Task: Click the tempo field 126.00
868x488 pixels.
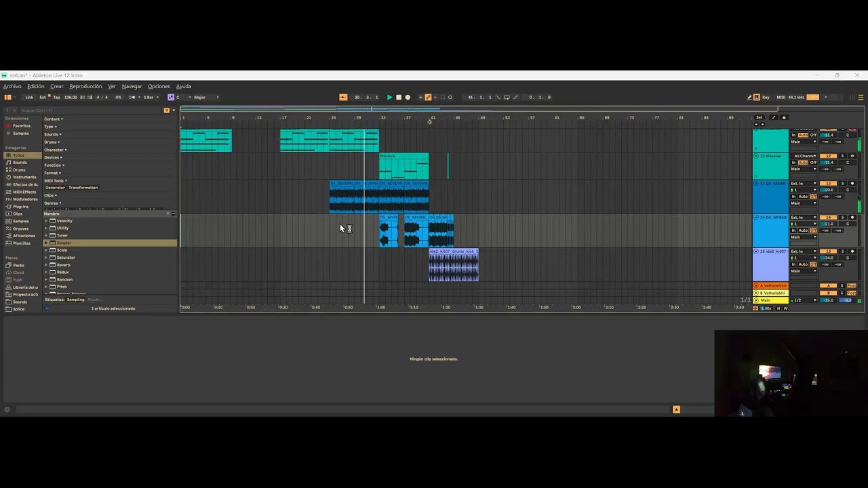Action: [71, 97]
